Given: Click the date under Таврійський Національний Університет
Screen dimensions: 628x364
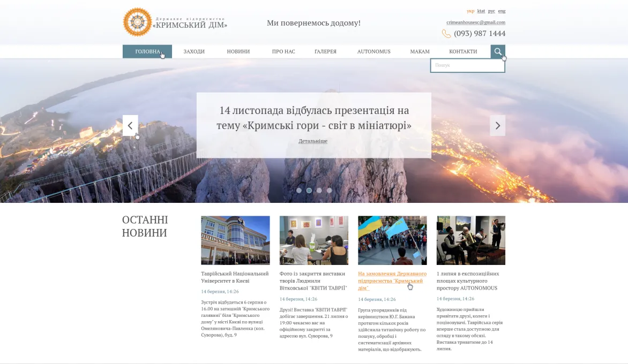Looking at the screenshot, I should (220, 292).
